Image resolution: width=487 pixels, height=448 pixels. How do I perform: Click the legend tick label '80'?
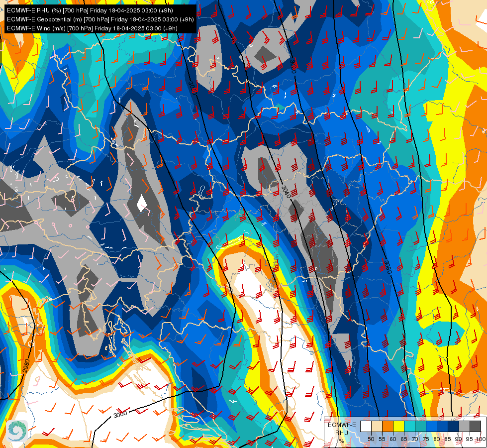[x=437, y=439]
